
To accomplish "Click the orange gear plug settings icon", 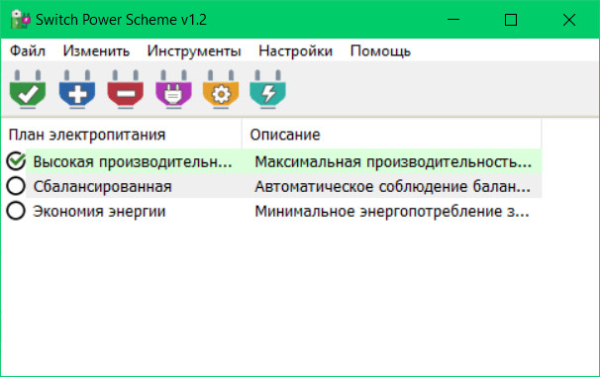I will coord(221,89).
